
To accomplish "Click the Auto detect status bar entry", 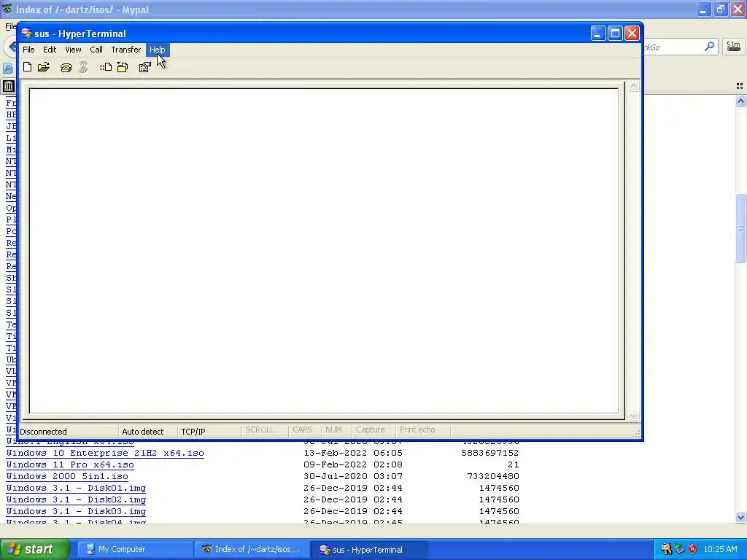I will coord(142,432).
